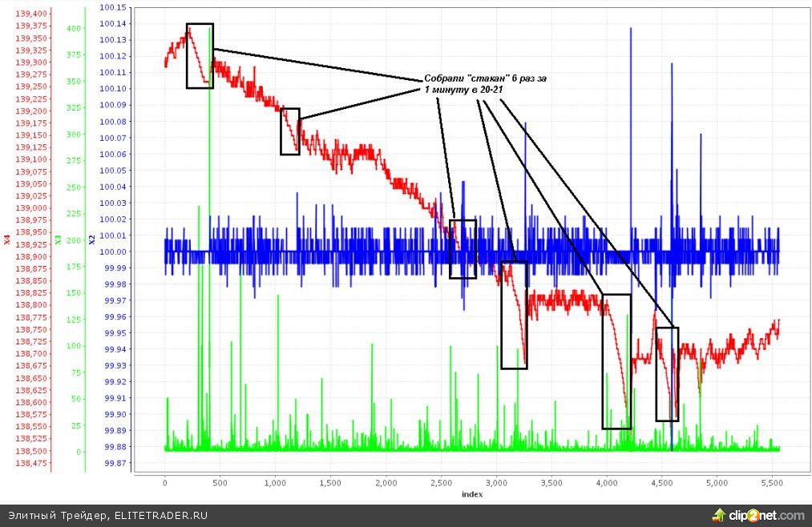Click the 400 tick on green axis

click(x=74, y=29)
